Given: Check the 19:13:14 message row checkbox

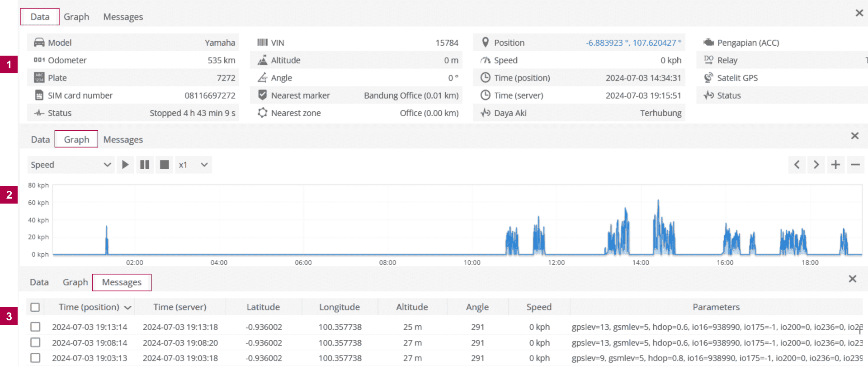Looking at the screenshot, I should click(x=35, y=327).
